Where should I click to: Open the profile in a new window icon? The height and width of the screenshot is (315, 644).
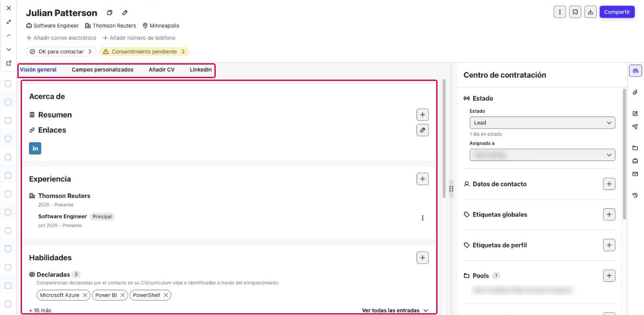tap(8, 63)
